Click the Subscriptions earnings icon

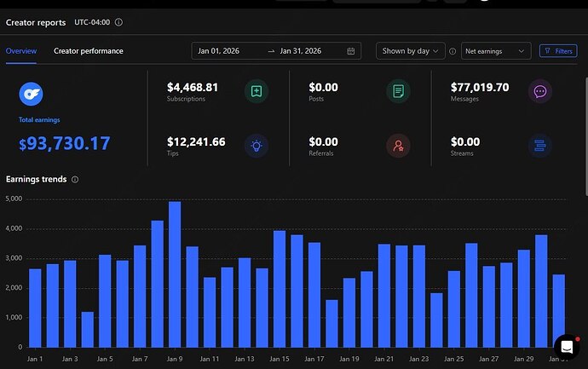point(257,91)
